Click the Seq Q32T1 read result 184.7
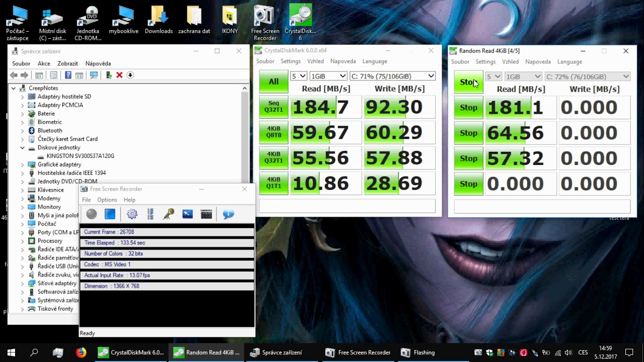This screenshot has height=362, width=644. [x=326, y=107]
